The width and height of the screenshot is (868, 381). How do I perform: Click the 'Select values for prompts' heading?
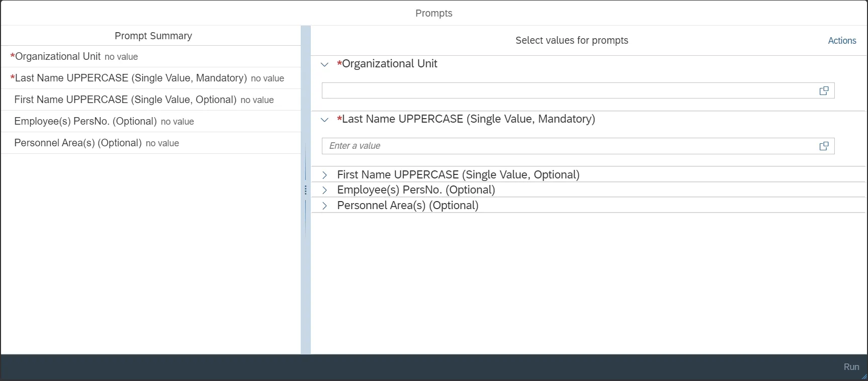pos(572,41)
